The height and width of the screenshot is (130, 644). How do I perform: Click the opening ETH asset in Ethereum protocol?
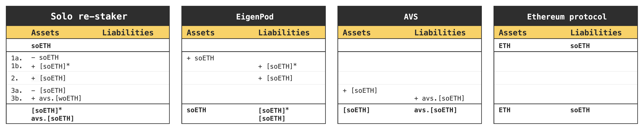point(504,46)
